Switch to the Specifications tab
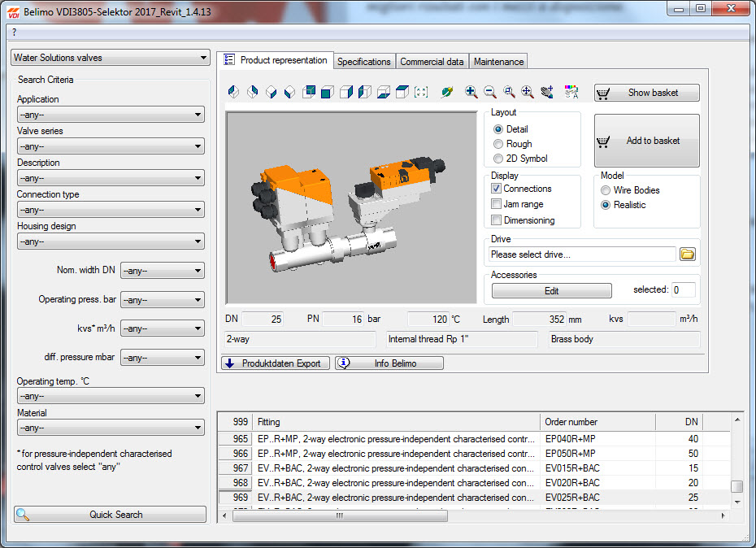This screenshot has width=756, height=548. pos(363,62)
